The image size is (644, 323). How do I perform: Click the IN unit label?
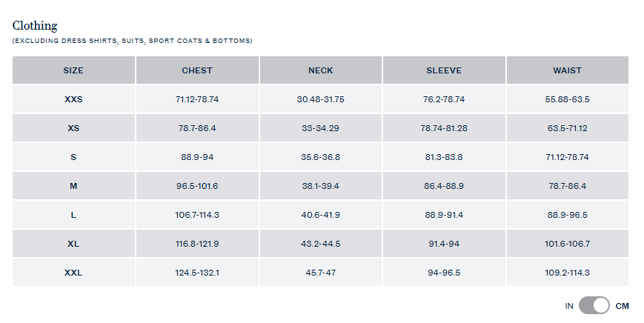coord(569,306)
